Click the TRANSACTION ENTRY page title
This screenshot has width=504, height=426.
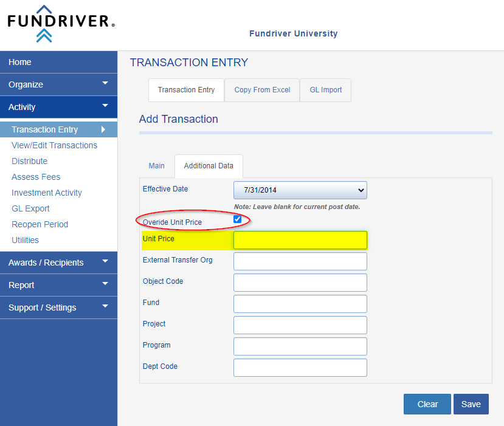[189, 63]
